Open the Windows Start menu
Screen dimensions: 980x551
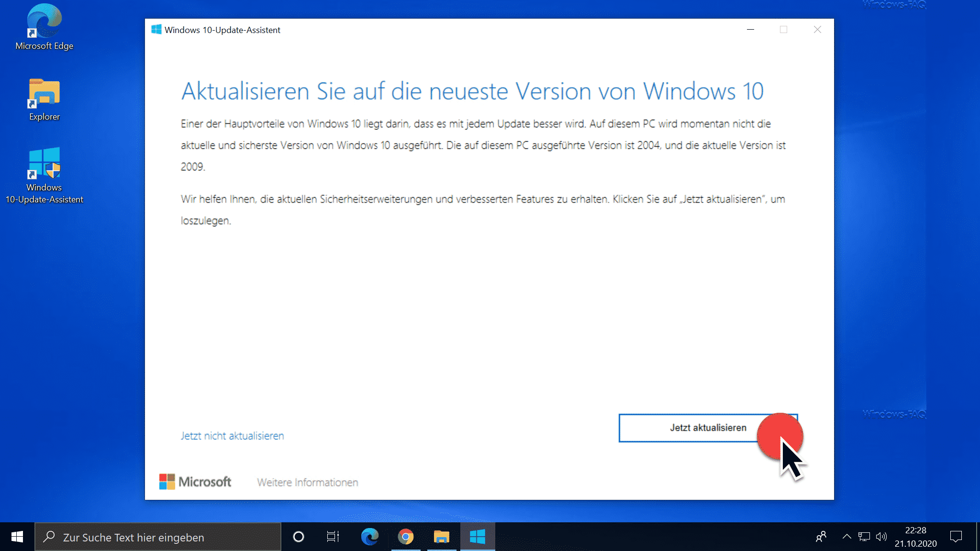(x=17, y=537)
